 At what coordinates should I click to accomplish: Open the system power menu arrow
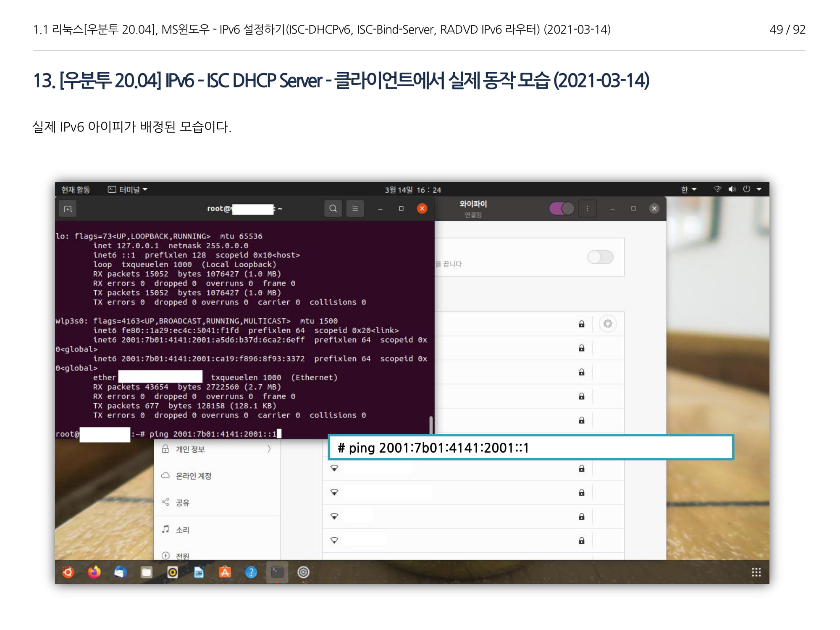(759, 189)
